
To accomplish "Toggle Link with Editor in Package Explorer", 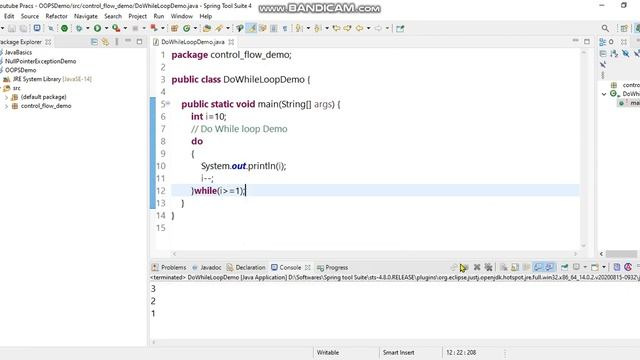I will [x=106, y=42].
